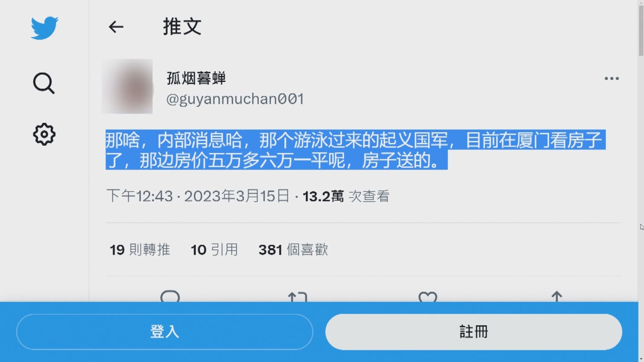Screen dimensions: 644x362
Task: View the 10 引用 quotes list
Action: 214,250
